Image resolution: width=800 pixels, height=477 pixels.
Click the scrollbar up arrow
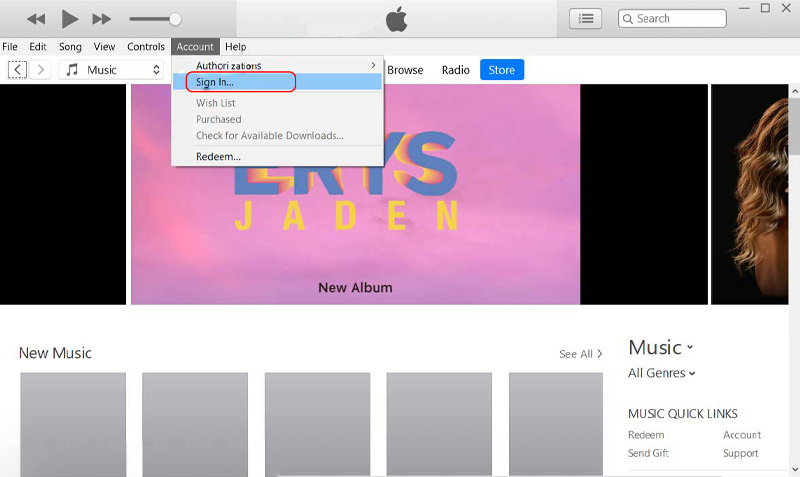pos(795,91)
